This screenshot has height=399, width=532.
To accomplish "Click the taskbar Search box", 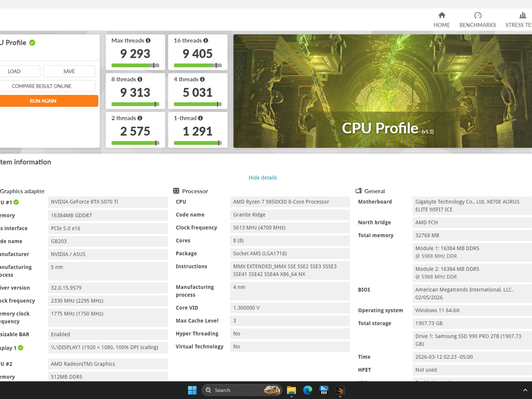I will [242, 390].
